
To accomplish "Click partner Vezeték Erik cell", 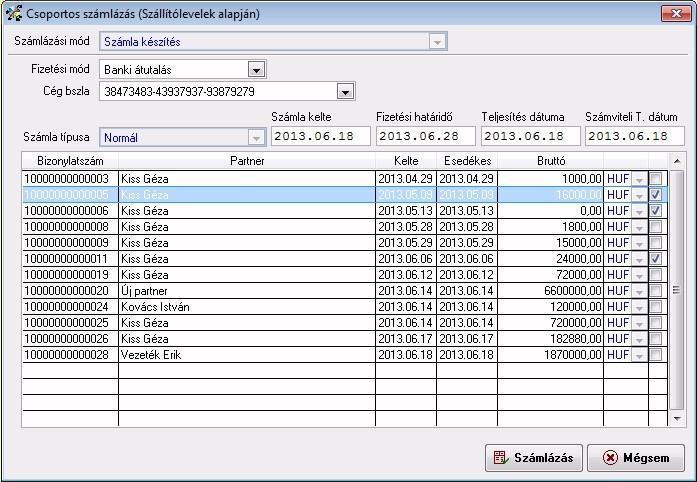I will 247,355.
